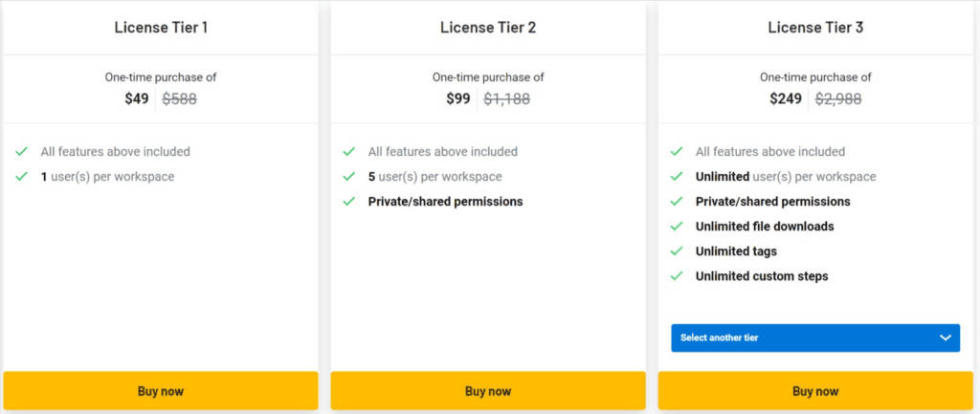Click checkmark beside '1 user(s) per workspace'
The height and width of the screenshot is (414, 980).
[x=21, y=177]
